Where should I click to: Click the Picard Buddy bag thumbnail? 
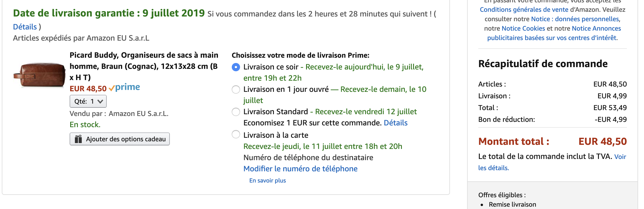click(40, 74)
